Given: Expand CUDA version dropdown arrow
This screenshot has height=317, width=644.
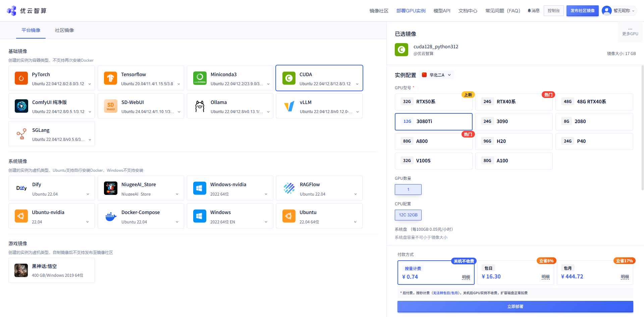Looking at the screenshot, I should click(x=357, y=84).
